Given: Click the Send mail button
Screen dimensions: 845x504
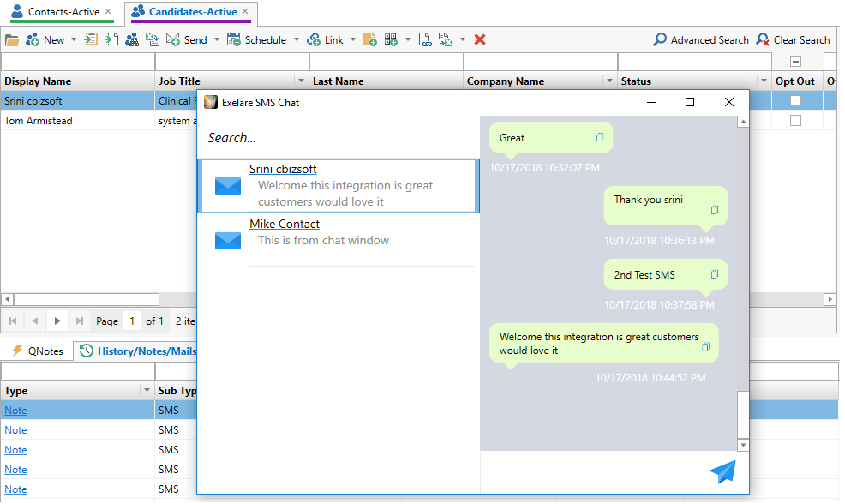Looking at the screenshot, I should point(187,40).
